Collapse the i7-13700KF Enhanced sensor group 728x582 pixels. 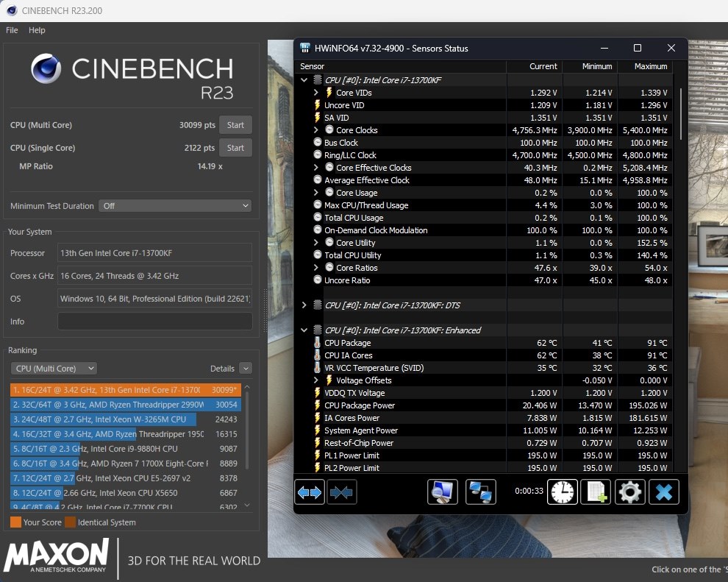[x=304, y=330]
